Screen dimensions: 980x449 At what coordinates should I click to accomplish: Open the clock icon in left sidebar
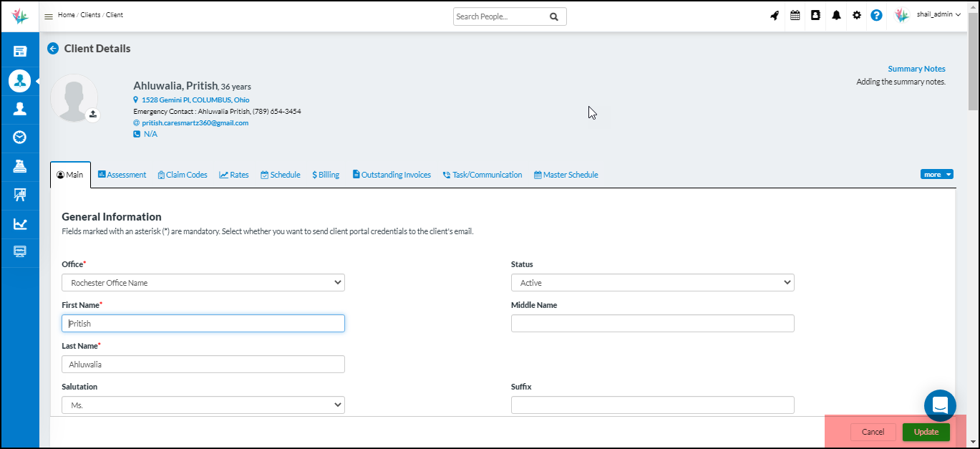click(x=20, y=137)
